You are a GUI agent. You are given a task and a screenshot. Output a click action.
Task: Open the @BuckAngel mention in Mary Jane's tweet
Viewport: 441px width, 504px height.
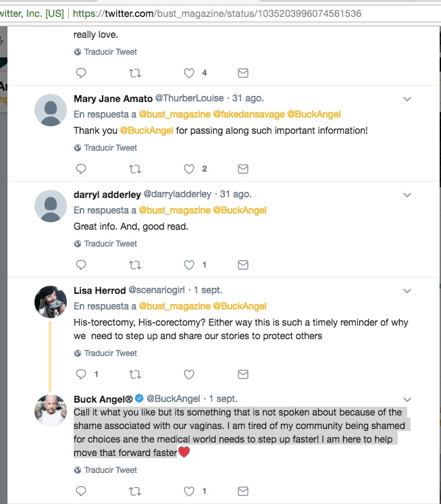[x=147, y=130]
